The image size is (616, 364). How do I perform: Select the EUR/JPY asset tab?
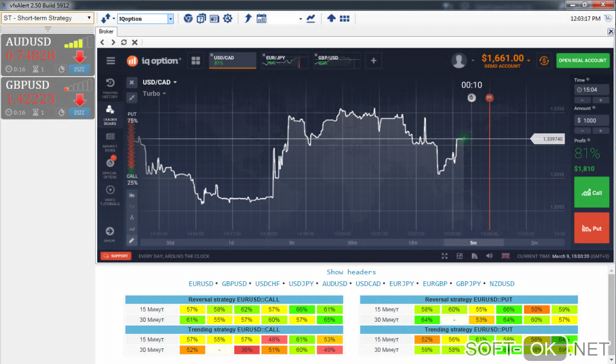coord(285,60)
